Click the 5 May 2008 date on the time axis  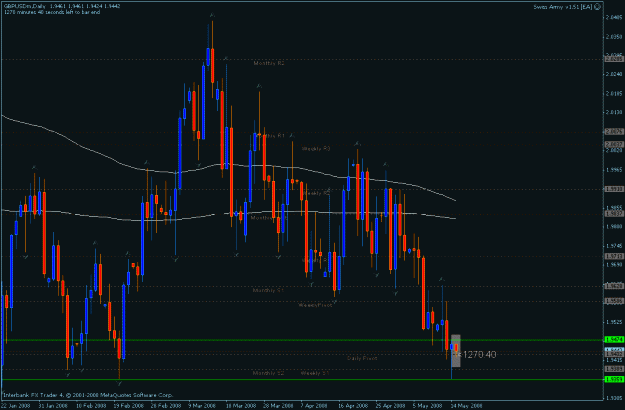point(427,406)
